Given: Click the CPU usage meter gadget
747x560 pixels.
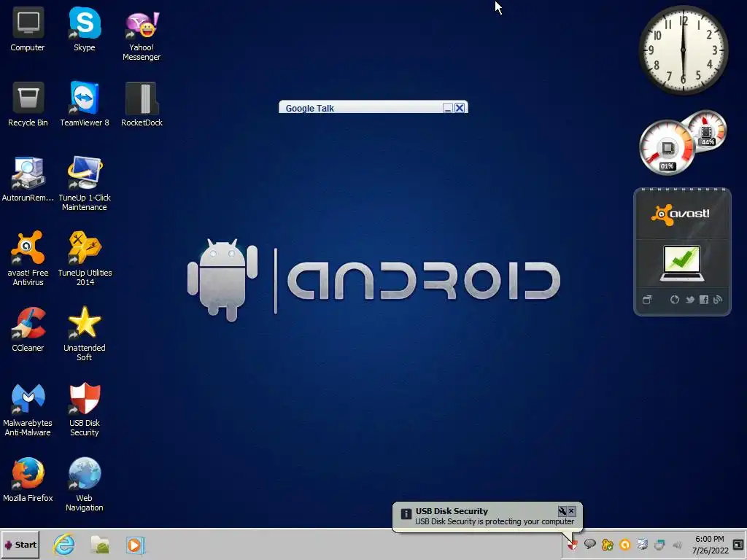Looking at the screenshot, I should coord(667,148).
